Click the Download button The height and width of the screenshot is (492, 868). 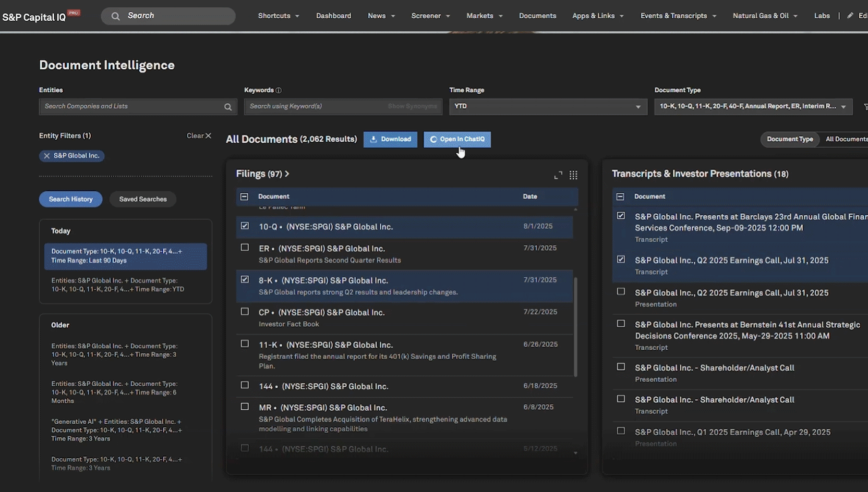390,139
